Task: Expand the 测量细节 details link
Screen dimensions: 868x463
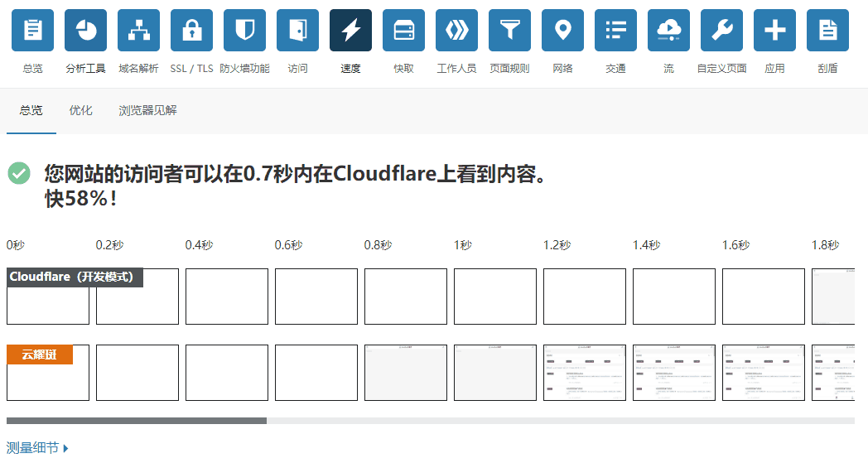Action: [x=37, y=447]
